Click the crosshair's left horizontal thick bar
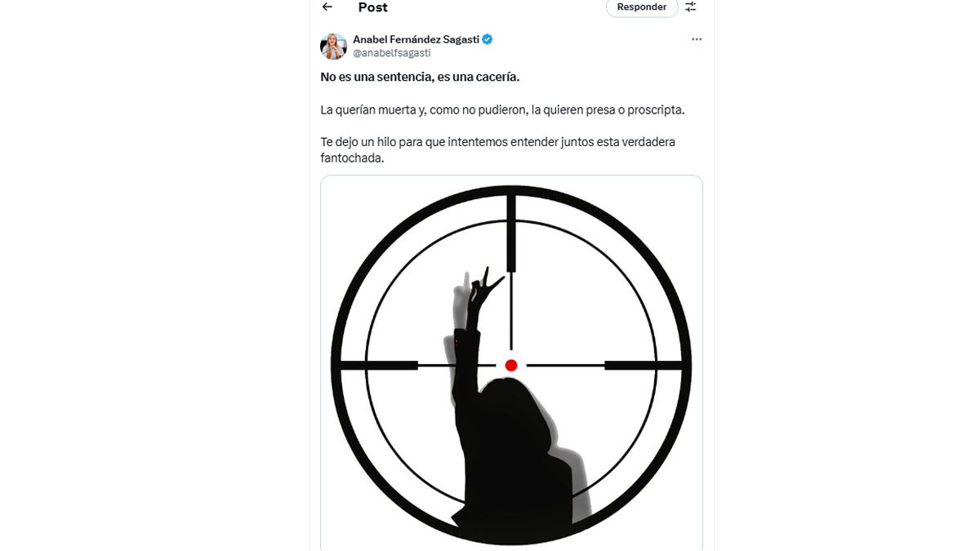 [x=380, y=365]
